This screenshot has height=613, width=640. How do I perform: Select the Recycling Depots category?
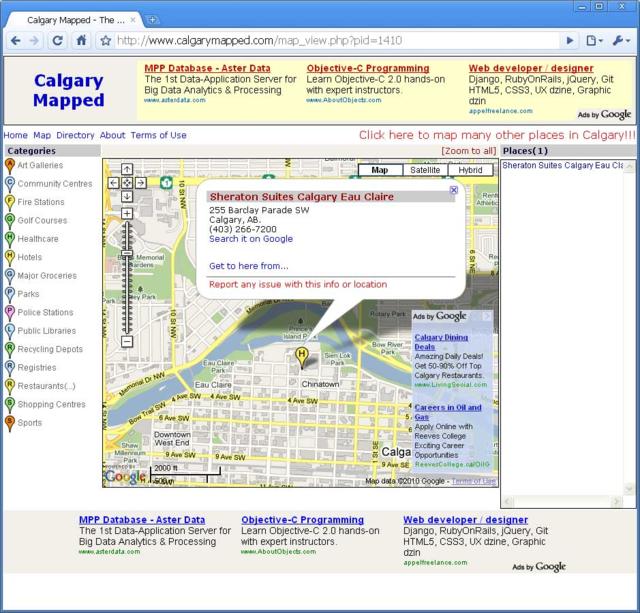pyautogui.click(x=50, y=349)
